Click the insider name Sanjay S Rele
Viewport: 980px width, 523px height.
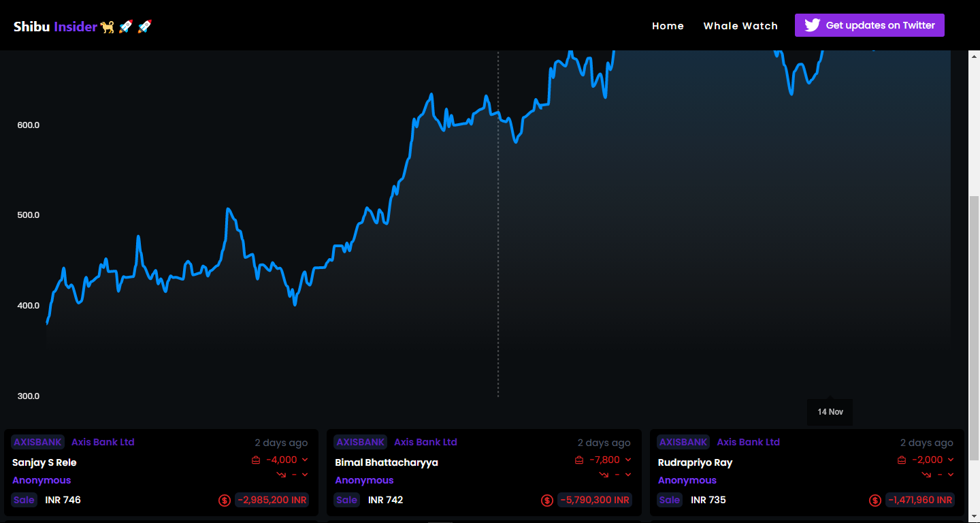(x=44, y=462)
